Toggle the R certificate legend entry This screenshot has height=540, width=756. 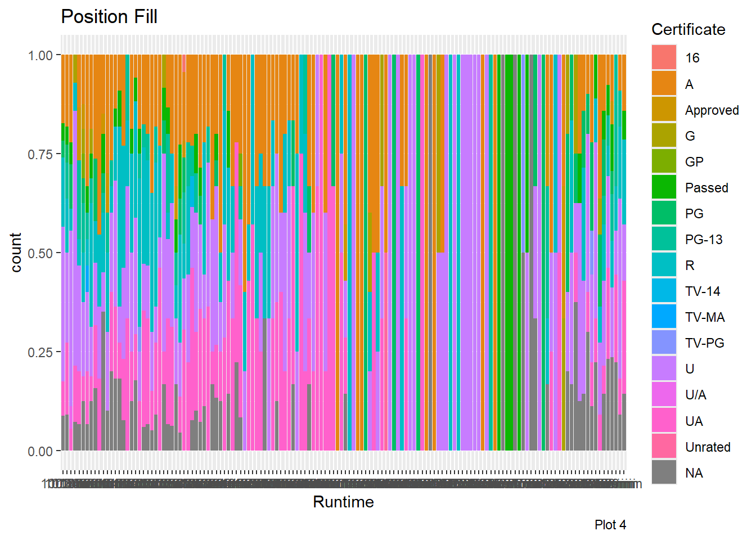pyautogui.click(x=664, y=265)
